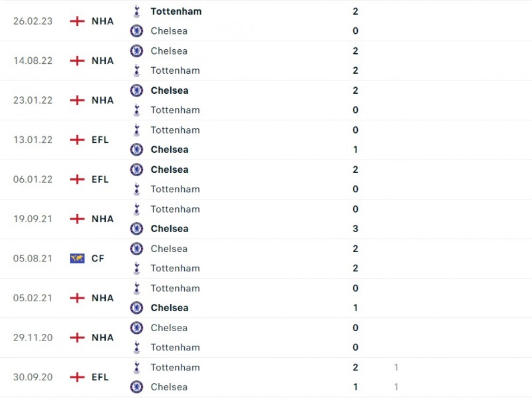
Task: Click the Chelsea badge in the bottom 30.09.20 row
Action: (136, 386)
